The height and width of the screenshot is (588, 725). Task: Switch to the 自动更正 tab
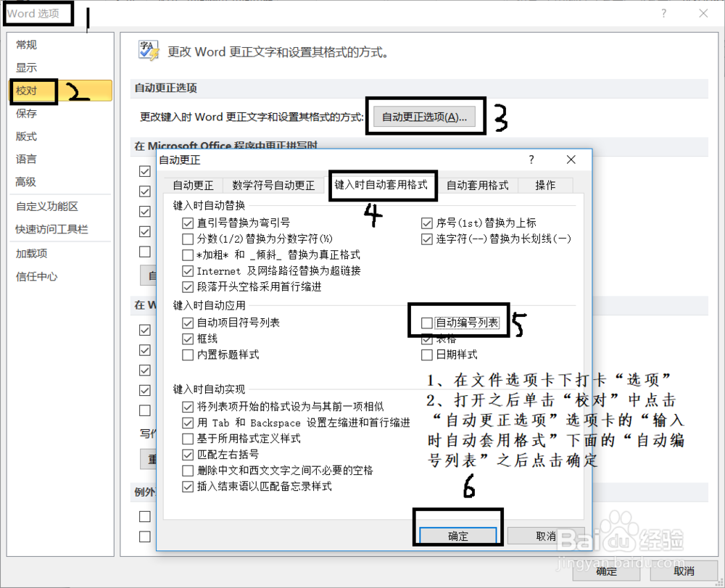point(193,186)
